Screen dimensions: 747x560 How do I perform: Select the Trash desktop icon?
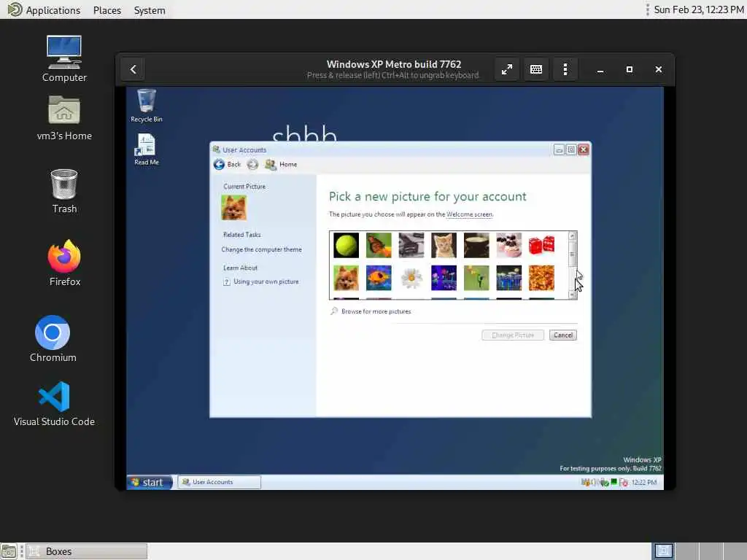click(64, 192)
